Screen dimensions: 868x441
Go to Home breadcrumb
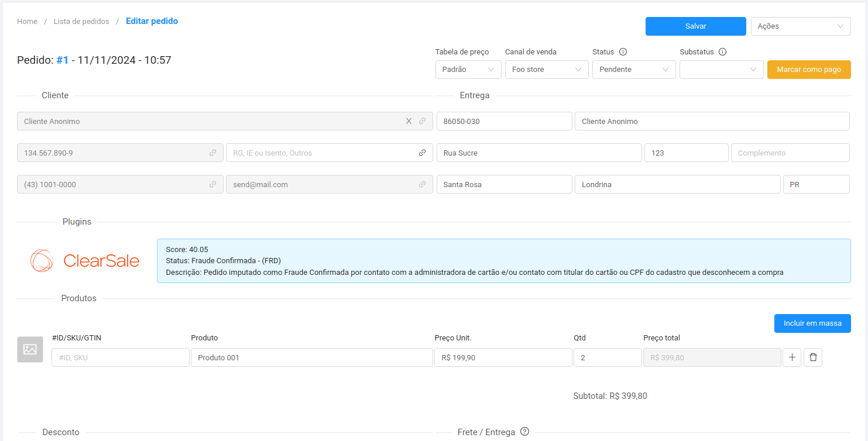click(x=27, y=21)
